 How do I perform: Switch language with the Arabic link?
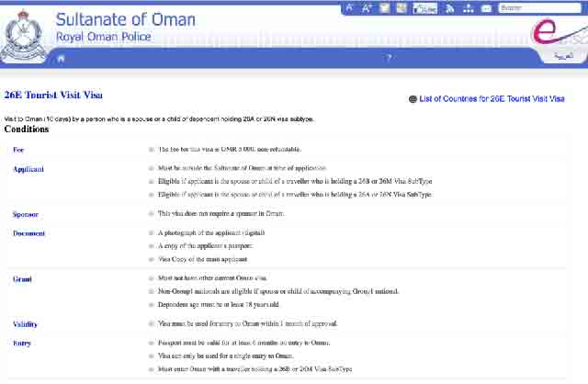pyautogui.click(x=563, y=56)
